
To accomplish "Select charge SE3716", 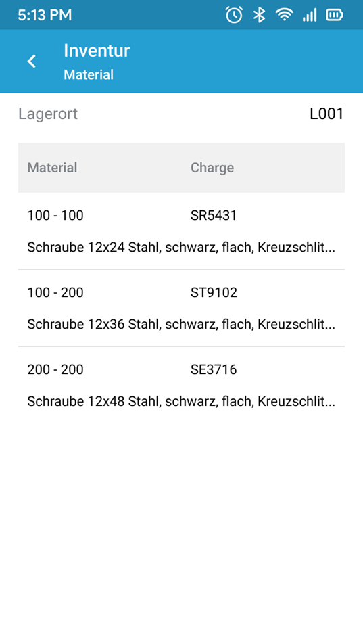I will tap(214, 369).
